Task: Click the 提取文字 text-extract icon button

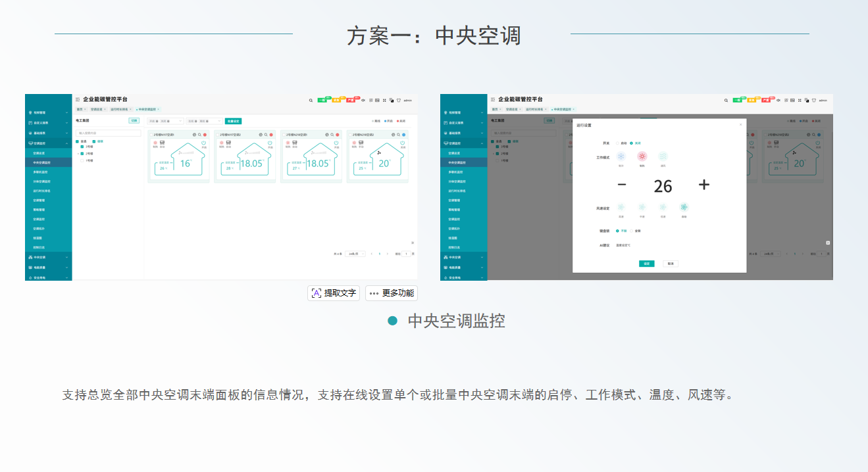Action: point(334,293)
